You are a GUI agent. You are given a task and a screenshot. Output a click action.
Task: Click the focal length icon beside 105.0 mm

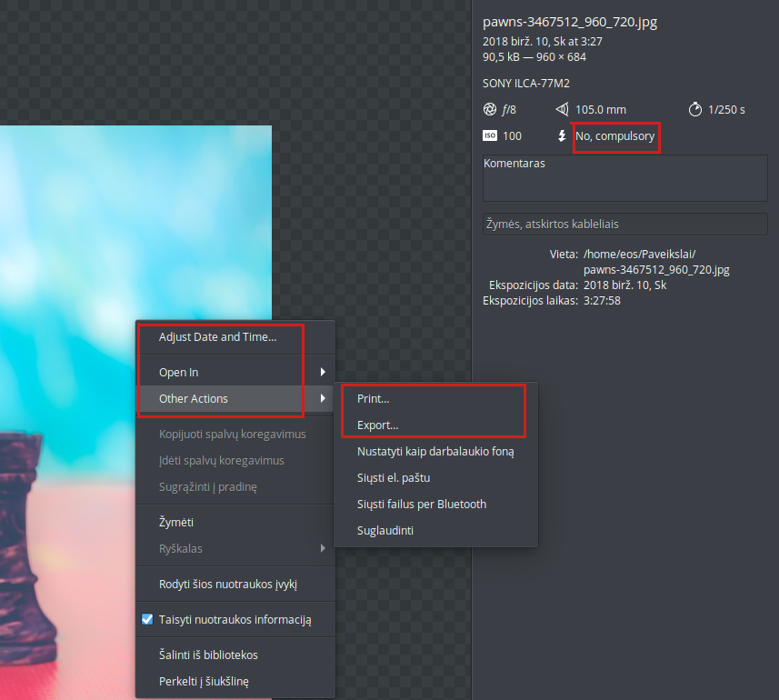[562, 109]
